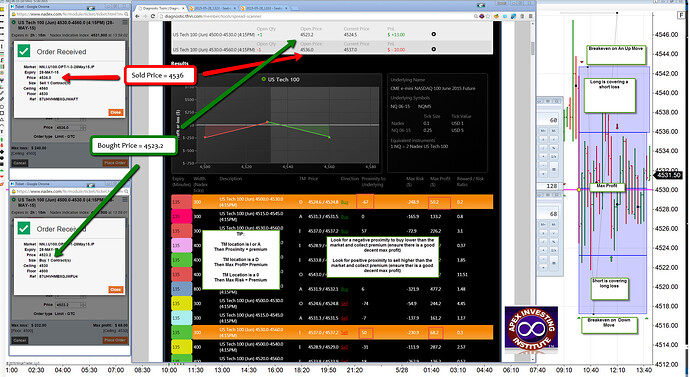Click the Buy link in the 4515.0-4545.0 row
690x377 pixels.
coord(344,217)
